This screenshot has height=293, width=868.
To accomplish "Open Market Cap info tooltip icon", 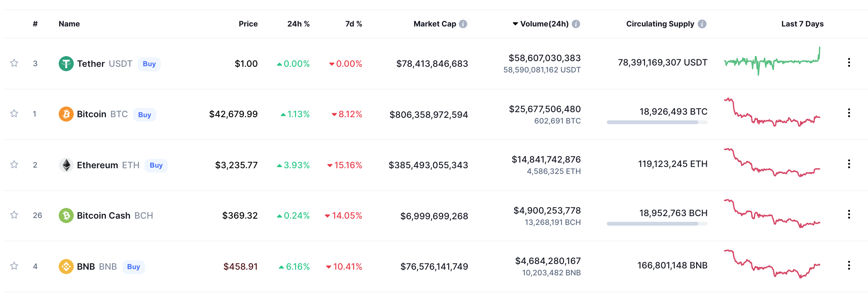I will click(x=463, y=24).
